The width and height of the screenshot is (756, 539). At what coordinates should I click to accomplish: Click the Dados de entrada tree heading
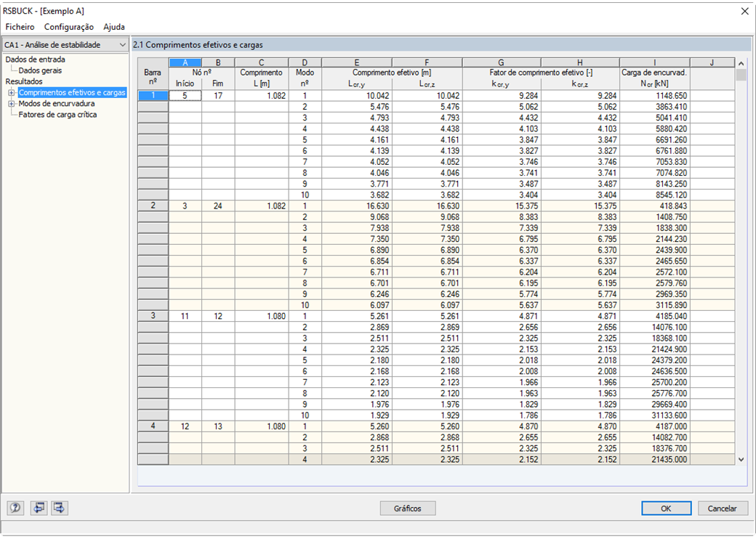click(x=35, y=60)
